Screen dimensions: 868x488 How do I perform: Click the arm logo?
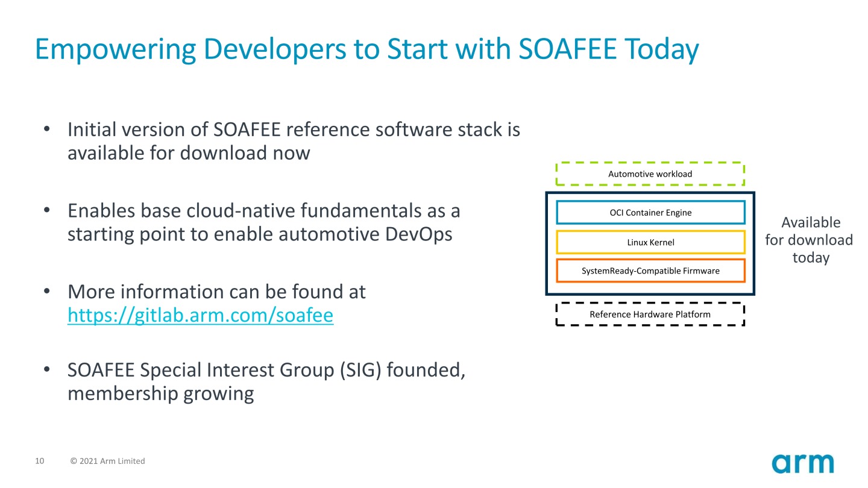(x=803, y=463)
